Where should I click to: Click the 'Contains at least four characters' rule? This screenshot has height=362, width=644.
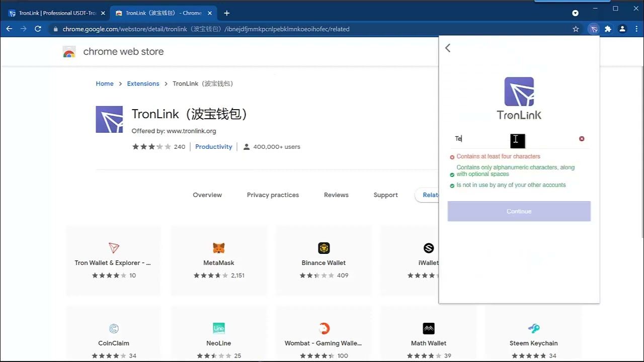(x=498, y=156)
